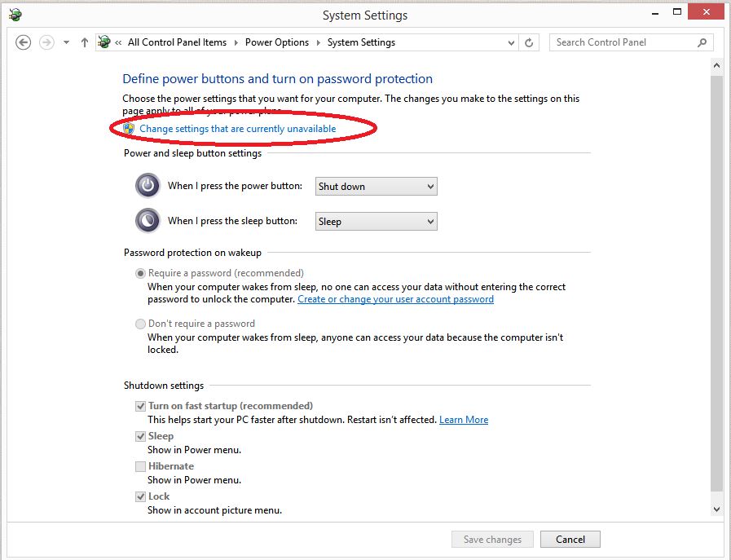Open the sleep button action dropdown
The image size is (731, 560).
[x=377, y=222]
